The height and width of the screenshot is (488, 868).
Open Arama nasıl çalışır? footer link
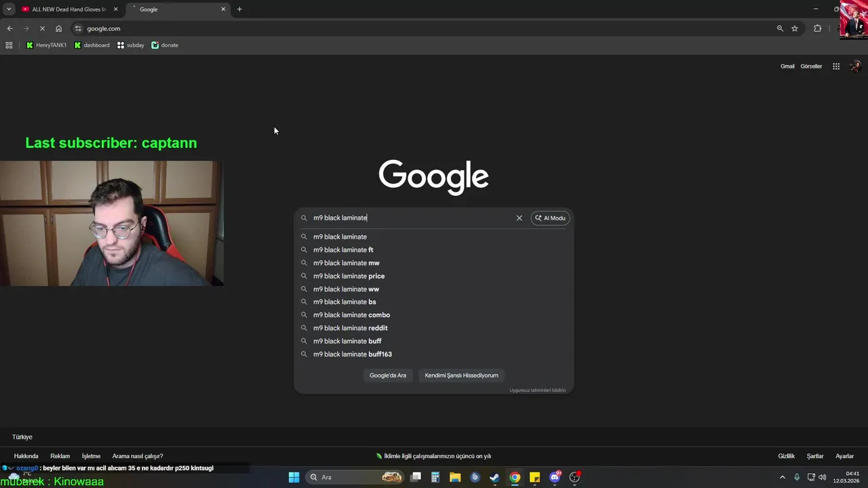[138, 456]
